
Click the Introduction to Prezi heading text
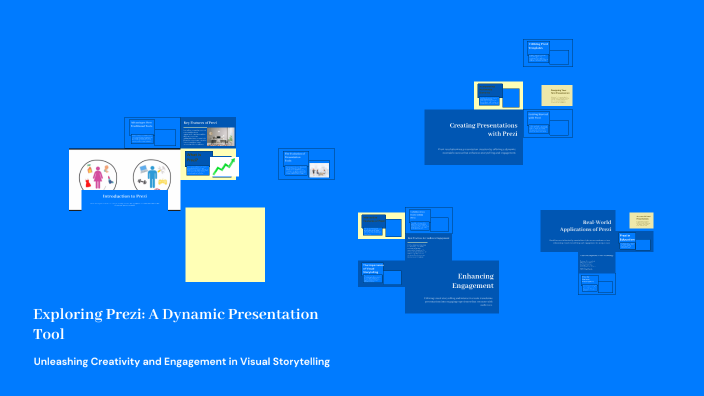(125, 196)
